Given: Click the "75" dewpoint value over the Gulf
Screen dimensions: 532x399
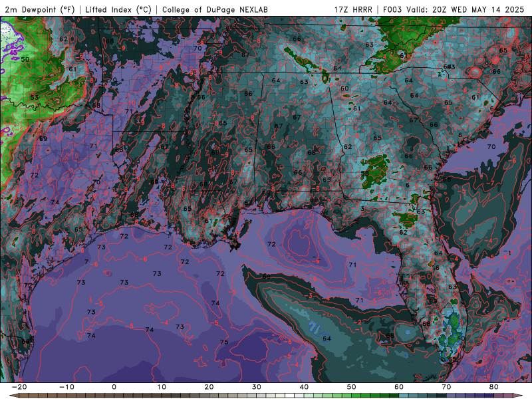Looking at the screenshot, I should click(224, 342).
